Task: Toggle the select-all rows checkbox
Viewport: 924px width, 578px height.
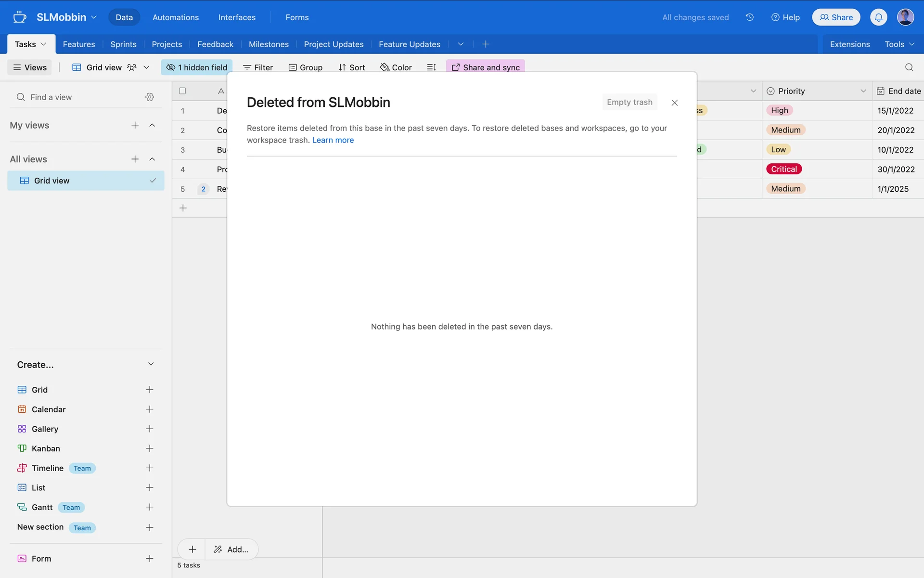Action: (x=182, y=91)
